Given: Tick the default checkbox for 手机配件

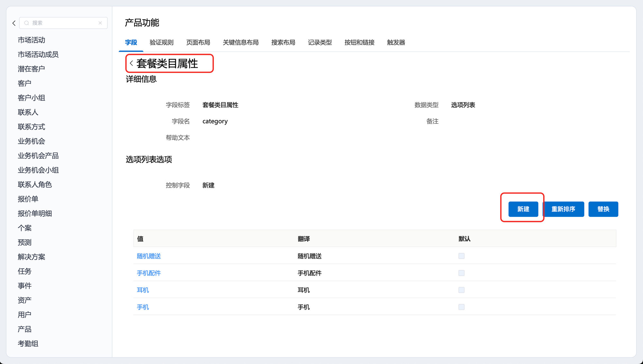Looking at the screenshot, I should coord(461,273).
